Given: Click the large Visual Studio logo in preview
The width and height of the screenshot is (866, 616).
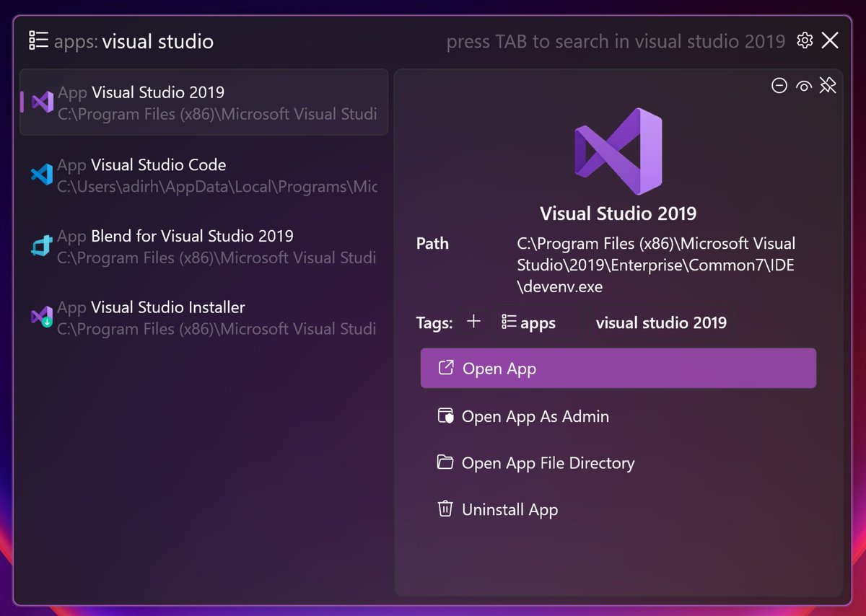Looking at the screenshot, I should coord(618,151).
